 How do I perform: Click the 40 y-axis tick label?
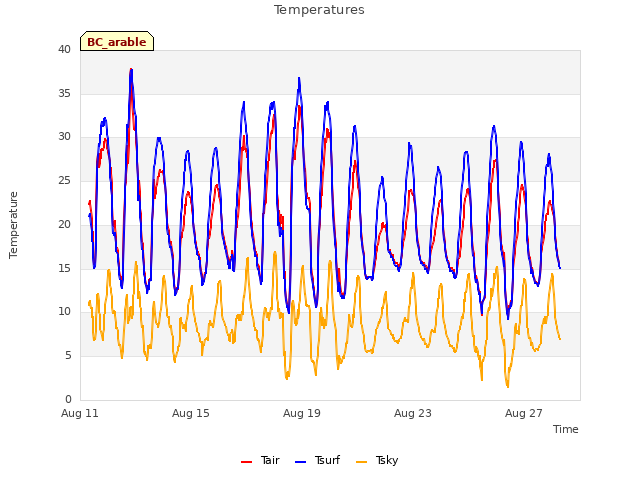click(x=64, y=50)
